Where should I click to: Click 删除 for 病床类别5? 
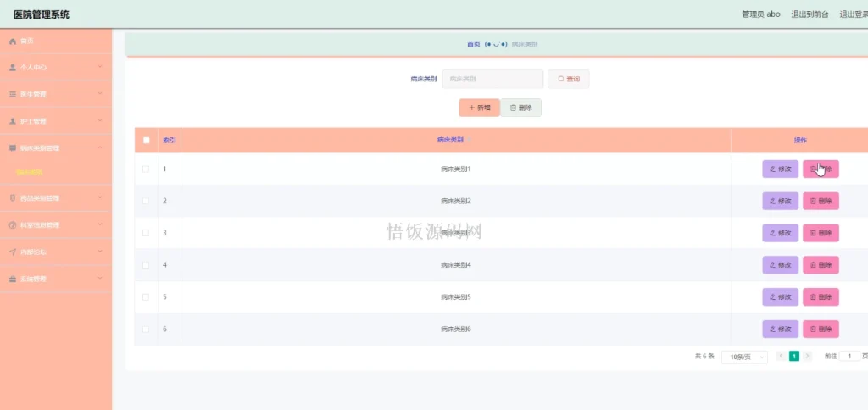pos(821,297)
